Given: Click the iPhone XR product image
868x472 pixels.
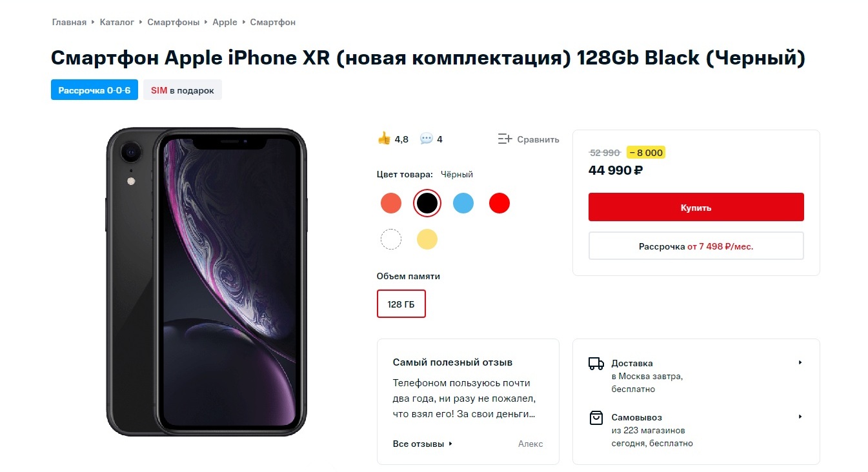Looking at the screenshot, I should pyautogui.click(x=207, y=280).
